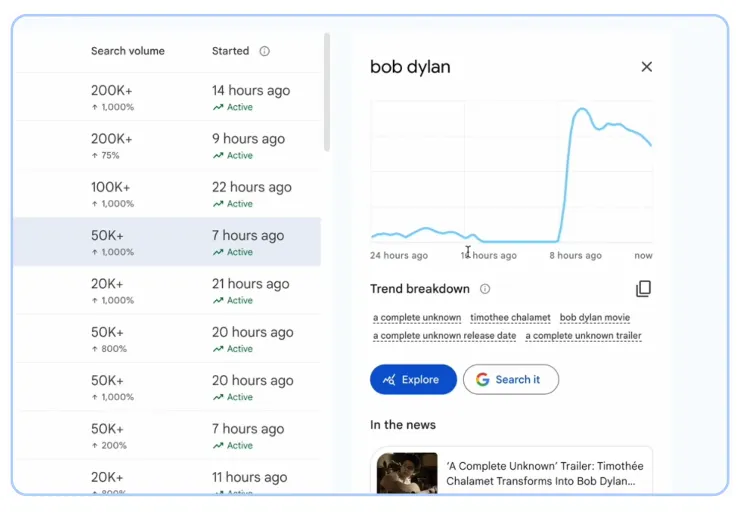Click the 'now' chart axis label
The width and height of the screenshot is (741, 513).
point(643,256)
